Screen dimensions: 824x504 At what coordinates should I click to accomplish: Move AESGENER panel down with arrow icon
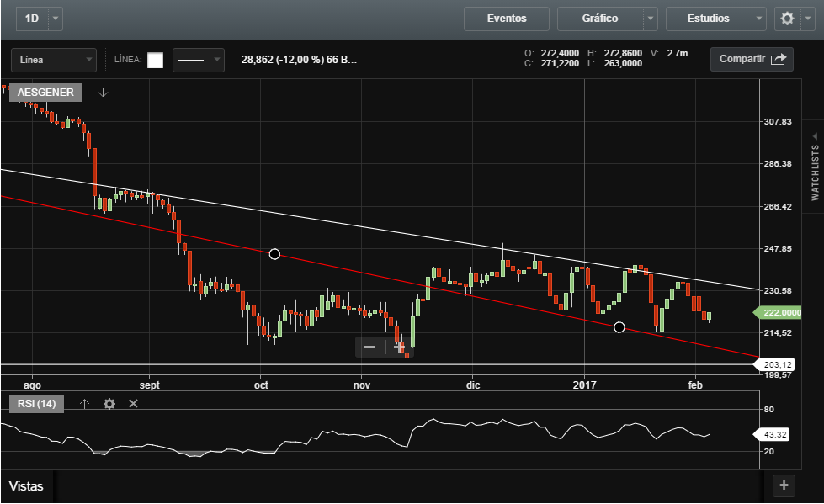(x=103, y=93)
